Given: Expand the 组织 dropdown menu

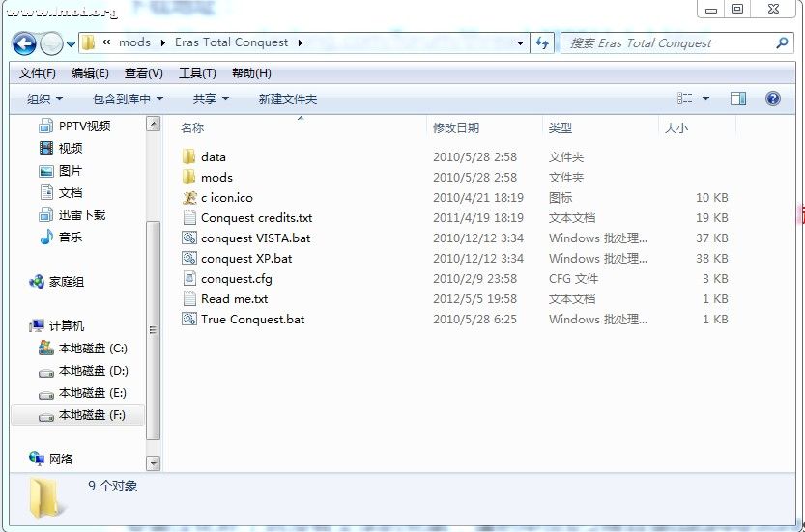Looking at the screenshot, I should pyautogui.click(x=44, y=98).
